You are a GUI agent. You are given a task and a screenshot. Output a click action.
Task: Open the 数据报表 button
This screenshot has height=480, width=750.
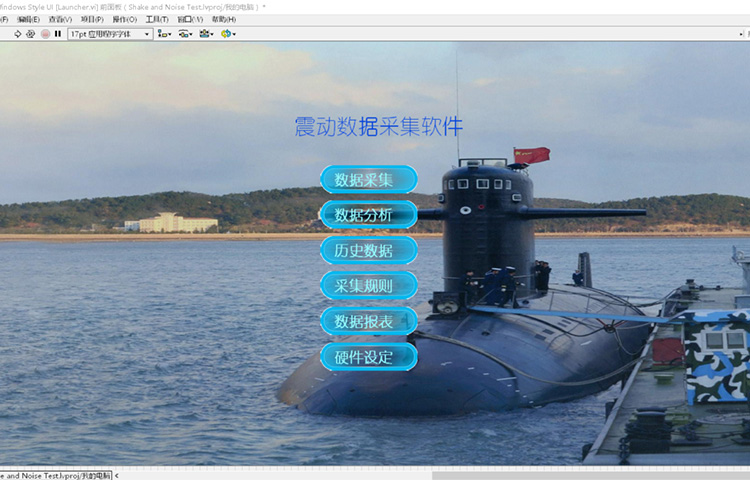pos(368,321)
